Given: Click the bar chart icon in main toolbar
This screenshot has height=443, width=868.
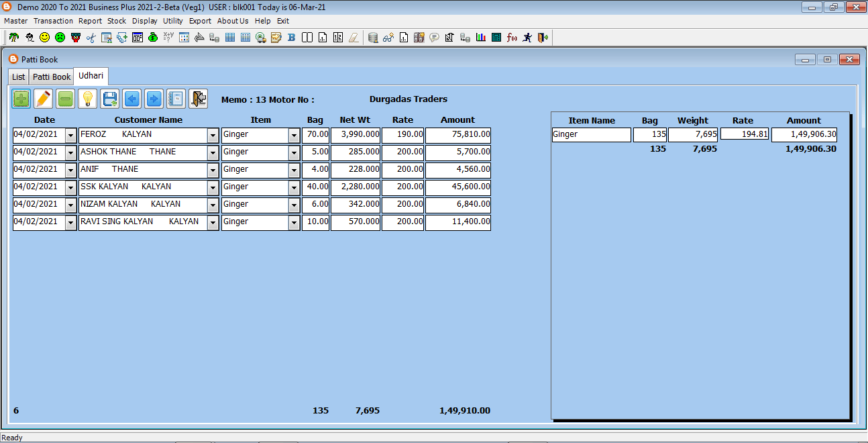Looking at the screenshot, I should tap(481, 38).
